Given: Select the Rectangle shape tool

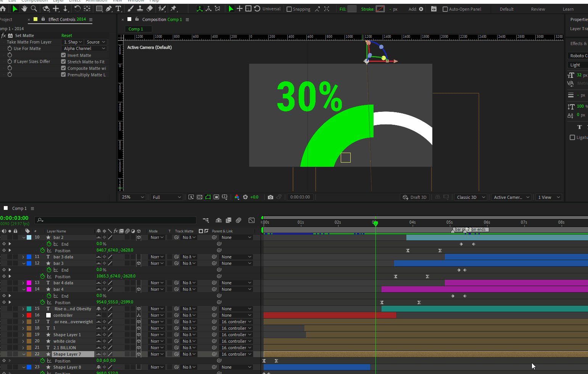Looking at the screenshot, I should point(99,8).
